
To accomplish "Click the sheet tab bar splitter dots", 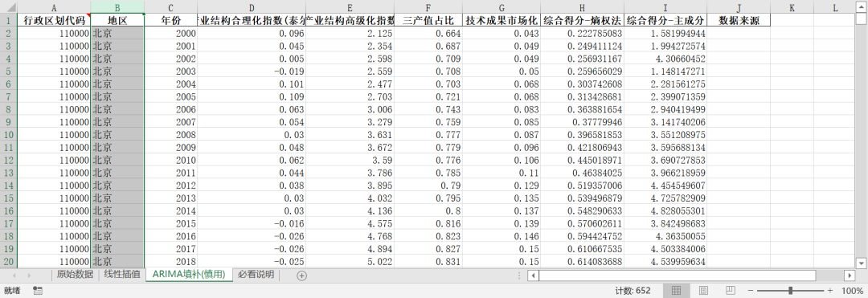I will click(519, 275).
